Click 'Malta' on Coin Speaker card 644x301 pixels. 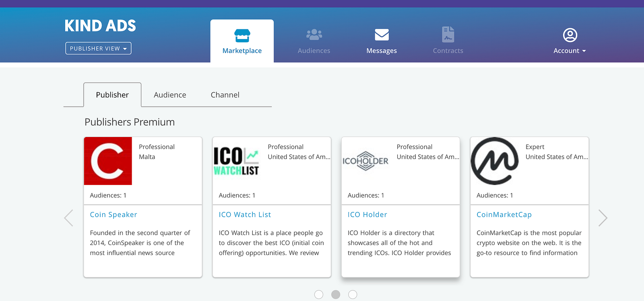(x=147, y=157)
